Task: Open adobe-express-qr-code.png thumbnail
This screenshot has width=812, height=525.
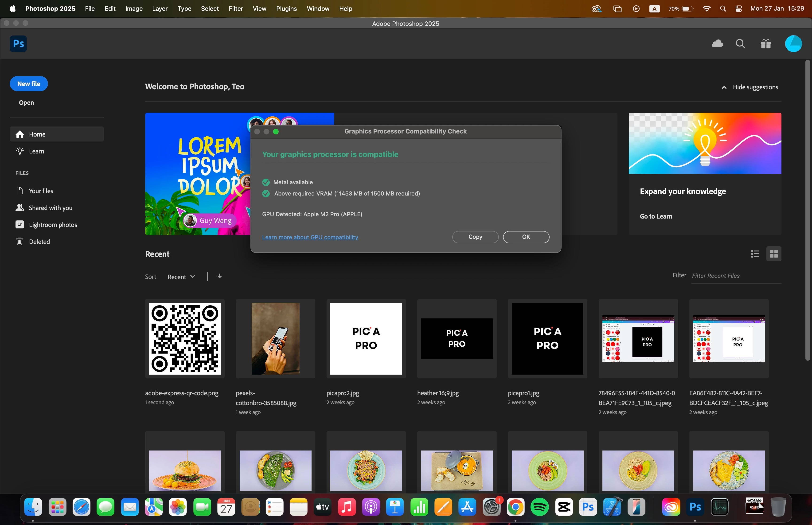Action: pyautogui.click(x=185, y=338)
